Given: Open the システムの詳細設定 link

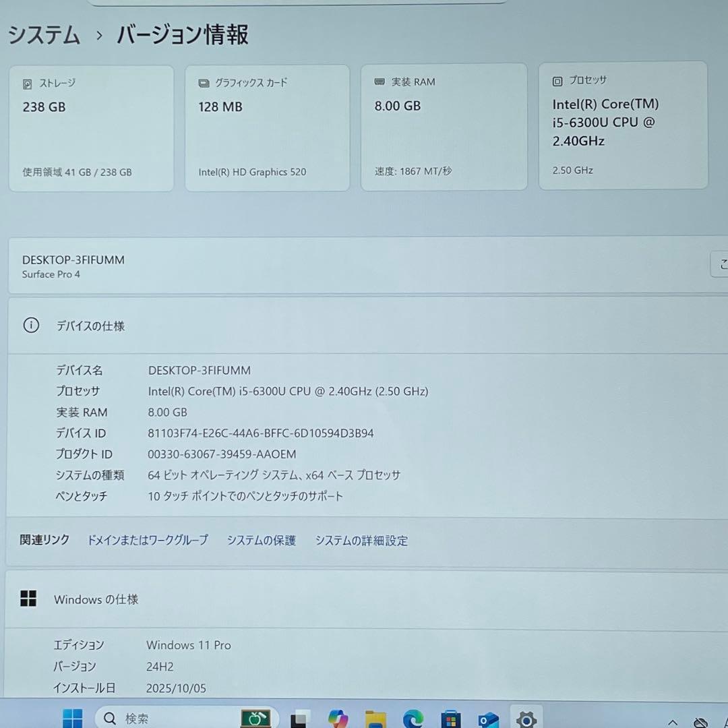Looking at the screenshot, I should coord(361,540).
